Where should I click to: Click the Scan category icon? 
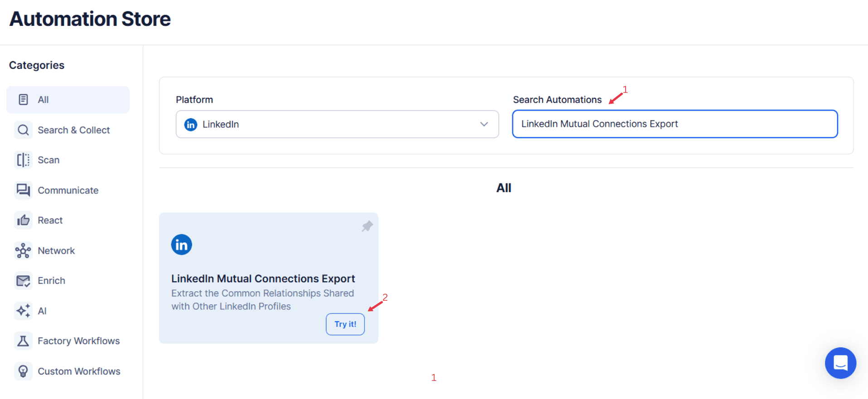pos(23,160)
